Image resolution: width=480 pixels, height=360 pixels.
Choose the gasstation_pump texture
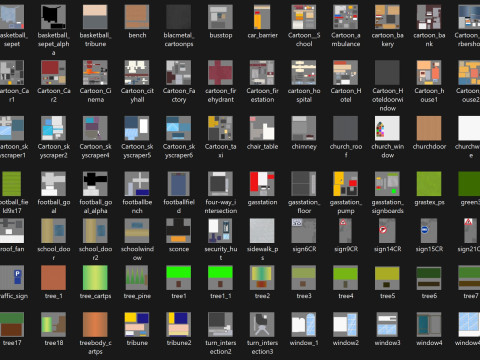pos(345,184)
